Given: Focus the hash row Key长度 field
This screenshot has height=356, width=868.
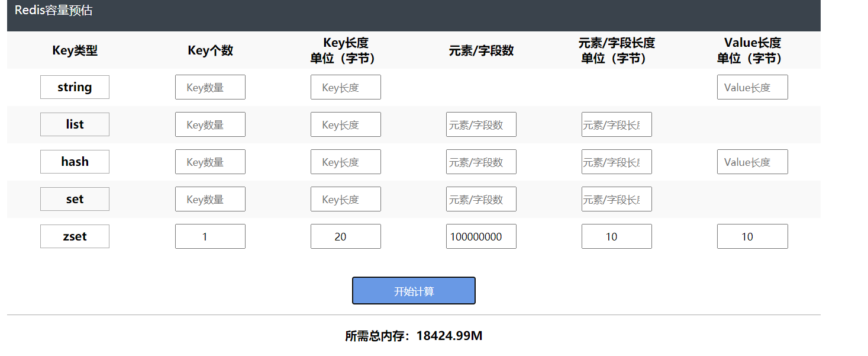Looking at the screenshot, I should pyautogui.click(x=346, y=162).
